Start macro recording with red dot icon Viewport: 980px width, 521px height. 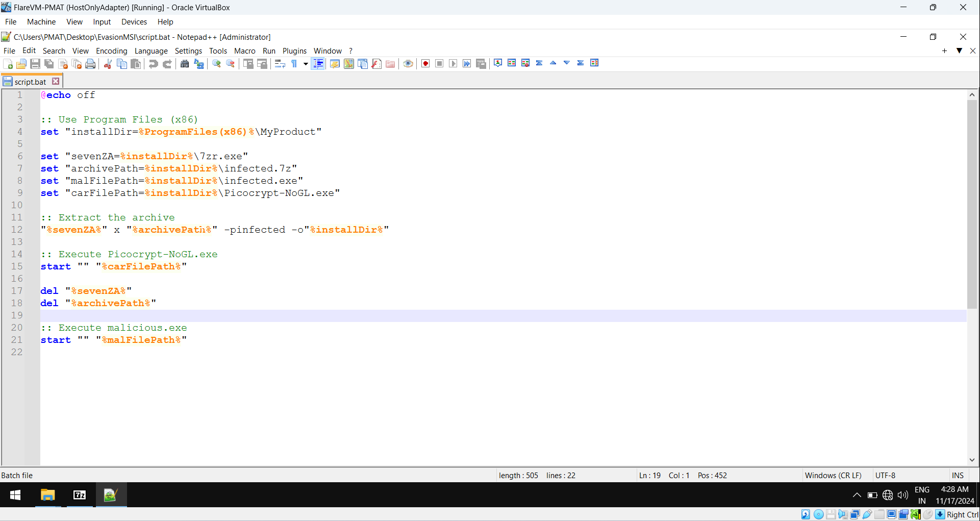tap(425, 64)
